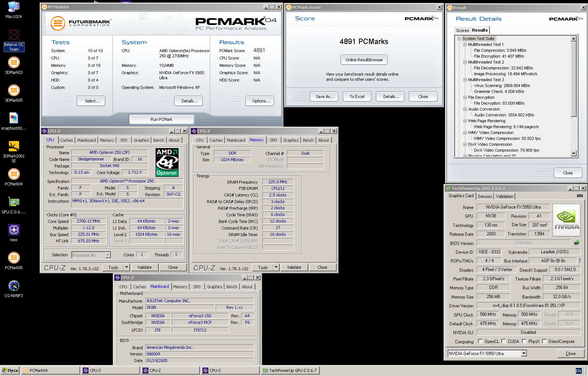Viewport: 588px width, 376px height.
Task: Open the desktop icon labeled new
Action: click(14, 233)
